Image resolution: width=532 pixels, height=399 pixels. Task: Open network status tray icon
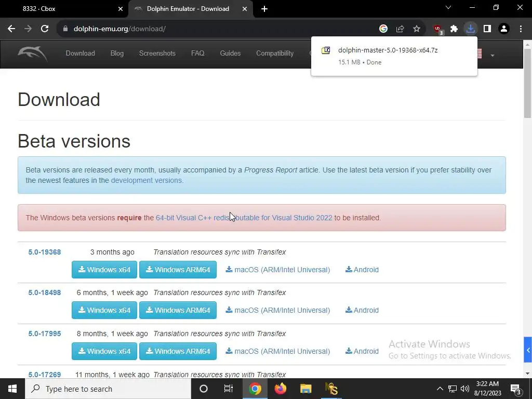pos(453,389)
